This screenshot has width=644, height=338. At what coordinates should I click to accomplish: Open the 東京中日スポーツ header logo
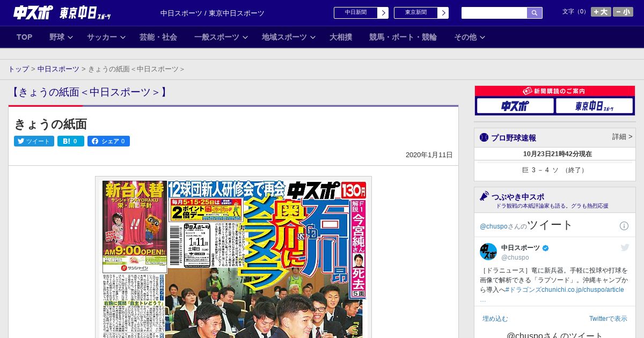click(85, 13)
